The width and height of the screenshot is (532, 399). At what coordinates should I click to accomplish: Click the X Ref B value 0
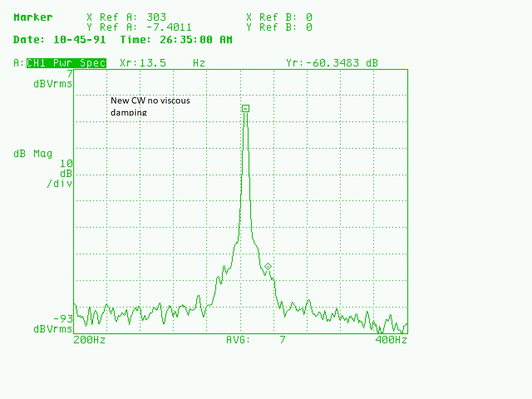pyautogui.click(x=309, y=17)
